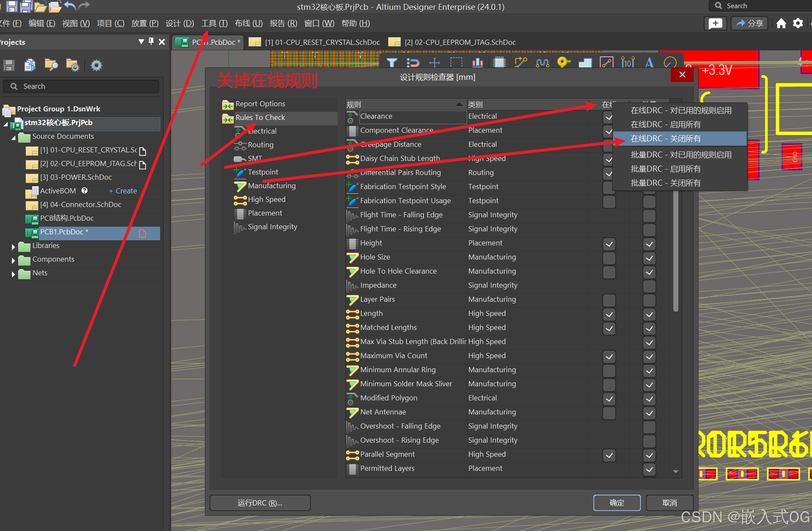Screen dimensions: 812x531
Task: Switch to the 02-CPU_EEPROM_JTAG.SchDoc tab
Action: tap(453, 42)
